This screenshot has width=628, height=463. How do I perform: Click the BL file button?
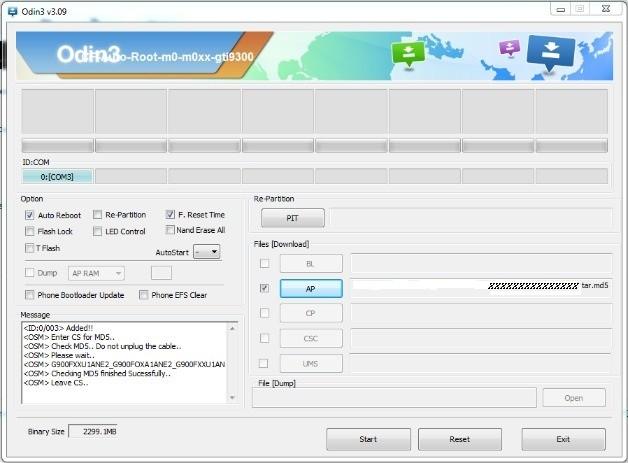point(311,264)
